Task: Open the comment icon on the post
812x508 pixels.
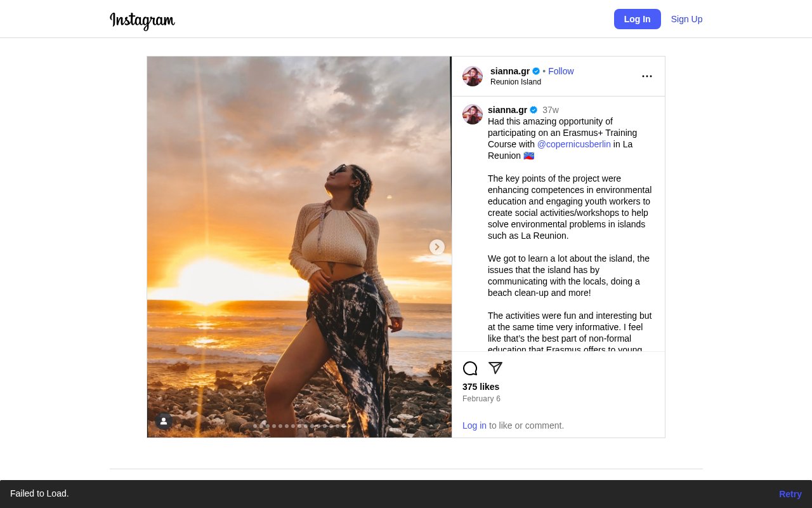Action: click(470, 368)
